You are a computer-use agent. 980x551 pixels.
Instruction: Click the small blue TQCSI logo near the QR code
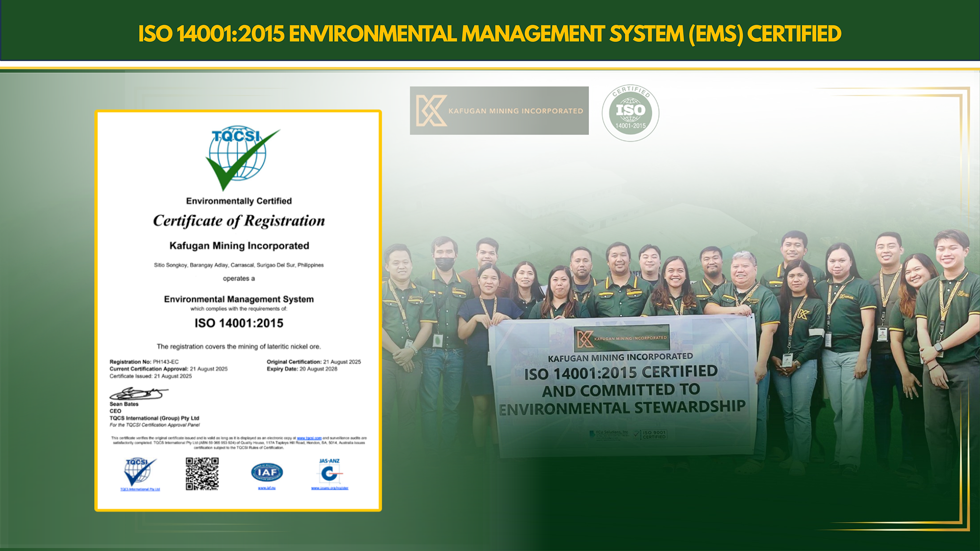click(140, 471)
